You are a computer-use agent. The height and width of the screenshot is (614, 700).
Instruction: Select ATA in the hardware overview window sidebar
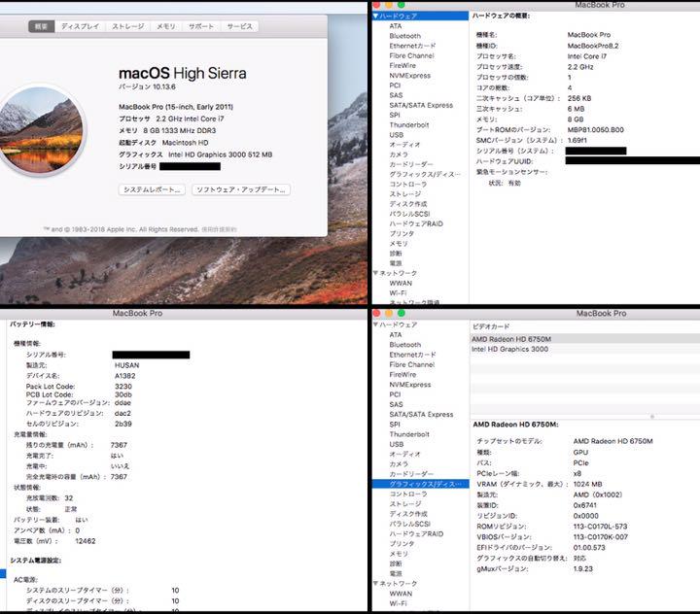396,26
